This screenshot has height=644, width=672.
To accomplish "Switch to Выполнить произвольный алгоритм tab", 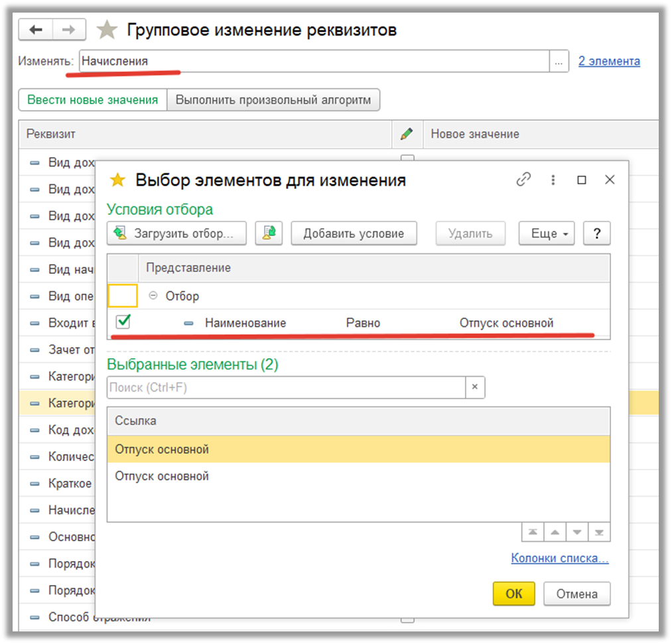I will point(273,100).
